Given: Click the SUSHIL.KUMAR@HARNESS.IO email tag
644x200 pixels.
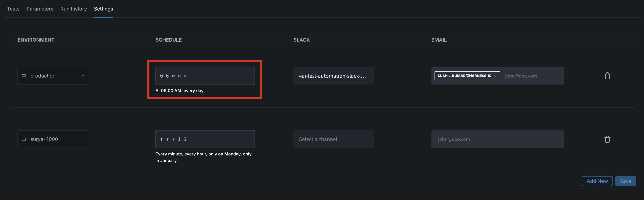Looking at the screenshot, I should click(x=464, y=76).
